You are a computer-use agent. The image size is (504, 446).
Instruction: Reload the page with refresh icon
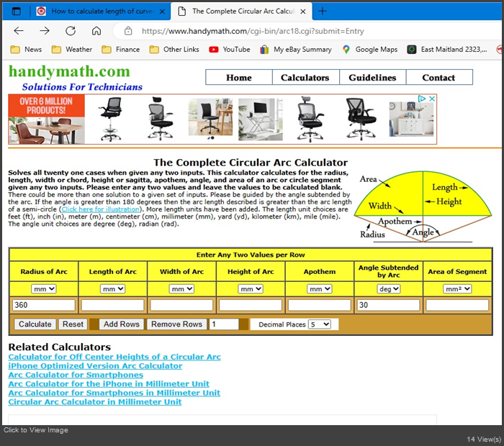71,31
